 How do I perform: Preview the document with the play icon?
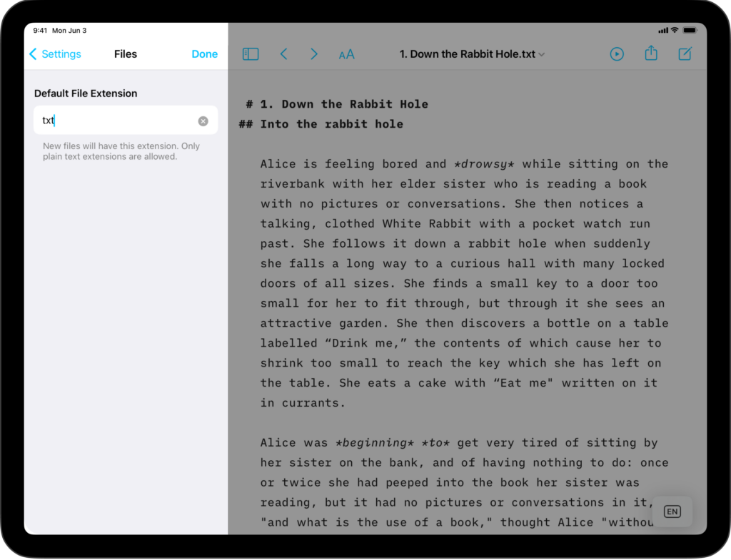616,54
